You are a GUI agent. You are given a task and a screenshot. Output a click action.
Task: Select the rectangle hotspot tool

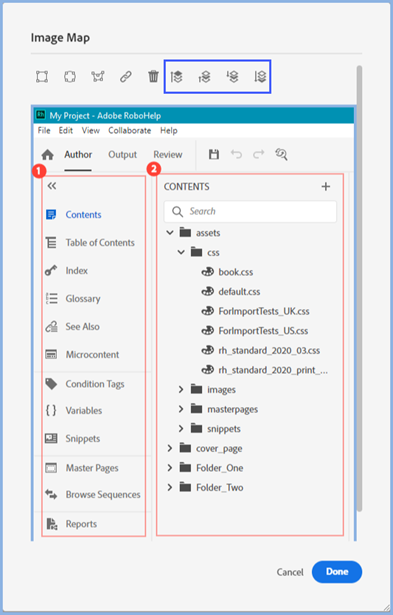[x=42, y=76]
